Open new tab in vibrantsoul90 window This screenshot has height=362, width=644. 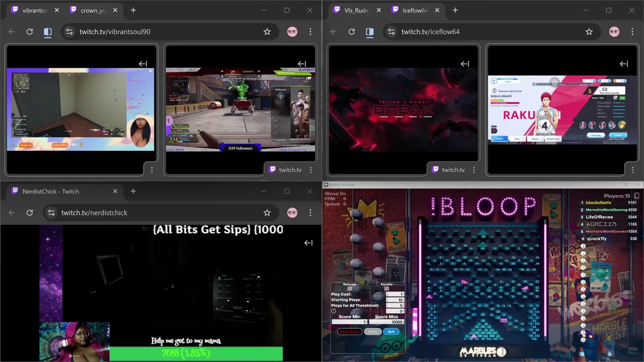coord(133,10)
